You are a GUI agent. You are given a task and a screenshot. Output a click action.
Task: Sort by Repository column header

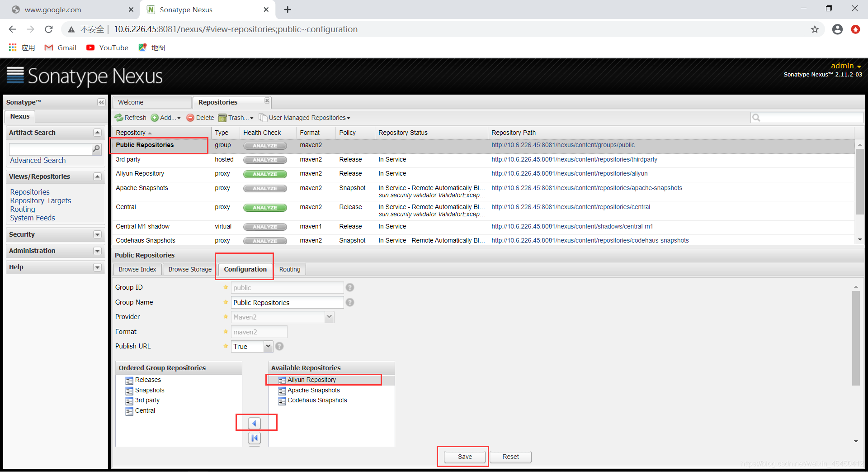(x=161, y=133)
